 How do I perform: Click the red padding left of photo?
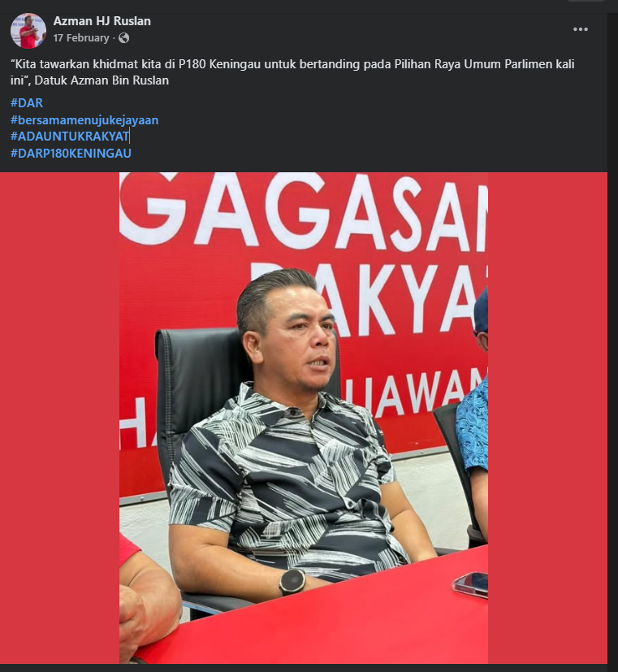point(59,418)
